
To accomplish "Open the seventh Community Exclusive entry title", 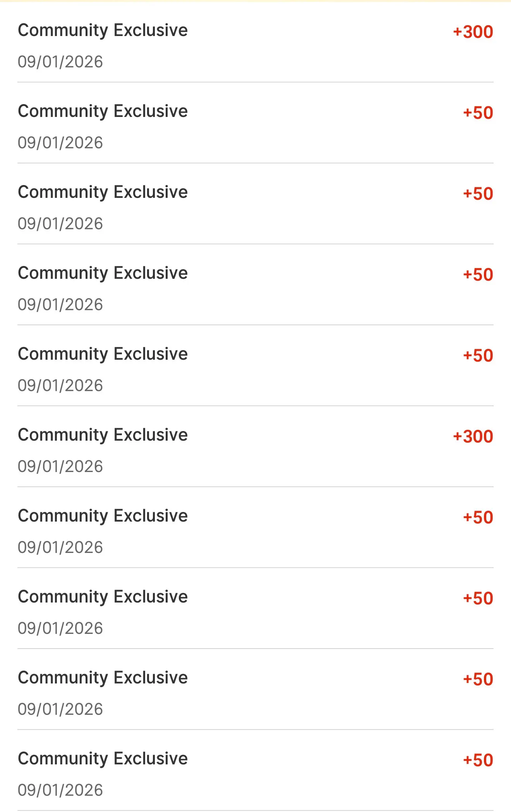I will pos(103,516).
